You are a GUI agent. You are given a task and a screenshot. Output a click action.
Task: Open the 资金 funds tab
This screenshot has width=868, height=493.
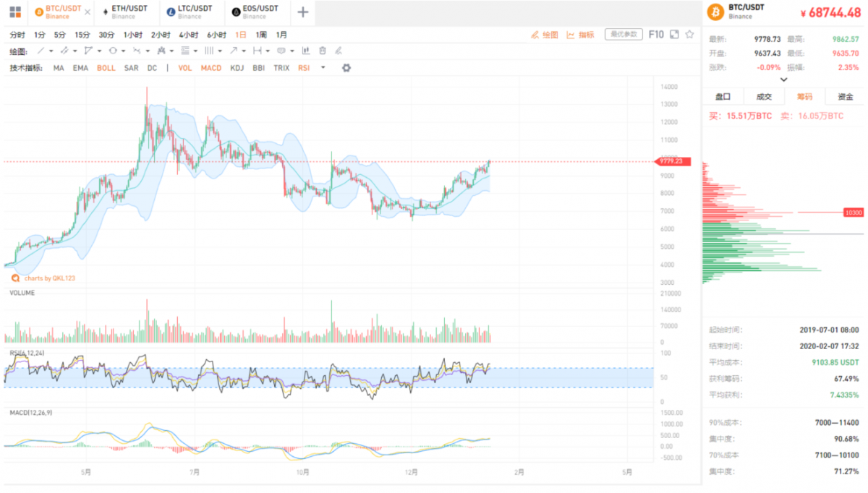click(845, 96)
